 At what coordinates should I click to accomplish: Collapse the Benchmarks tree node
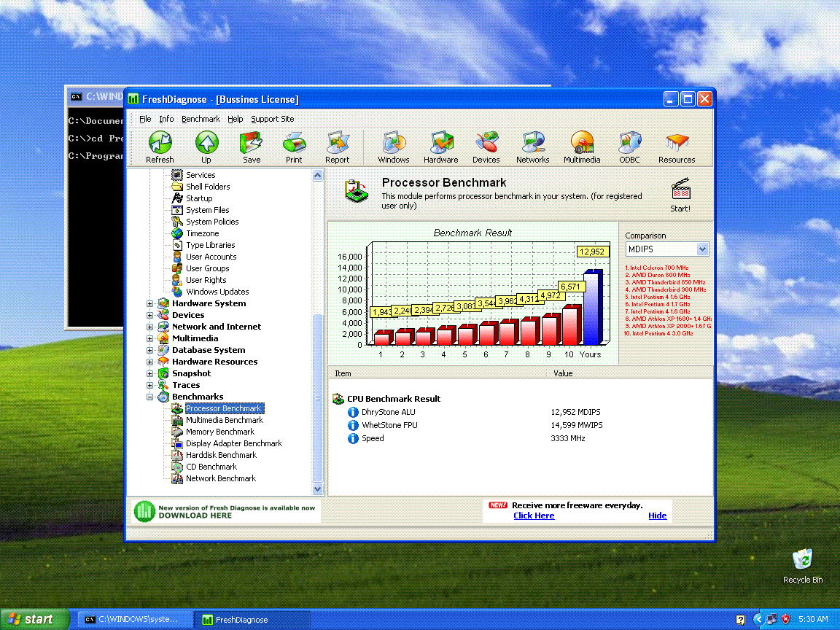coord(150,397)
